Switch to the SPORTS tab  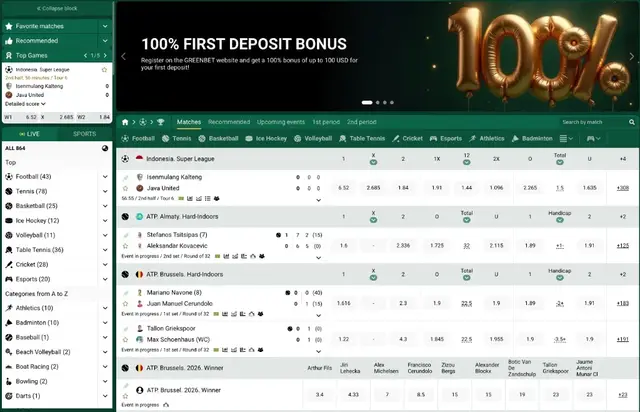(84, 134)
